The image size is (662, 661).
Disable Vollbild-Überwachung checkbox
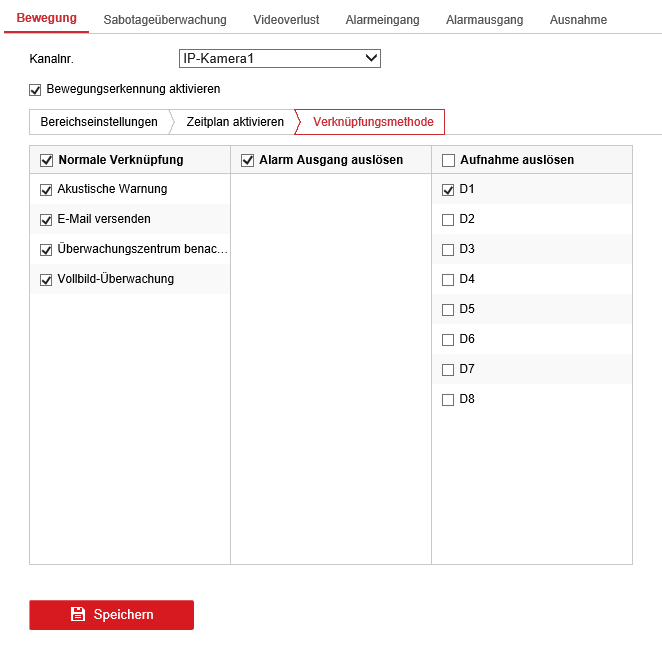46,280
